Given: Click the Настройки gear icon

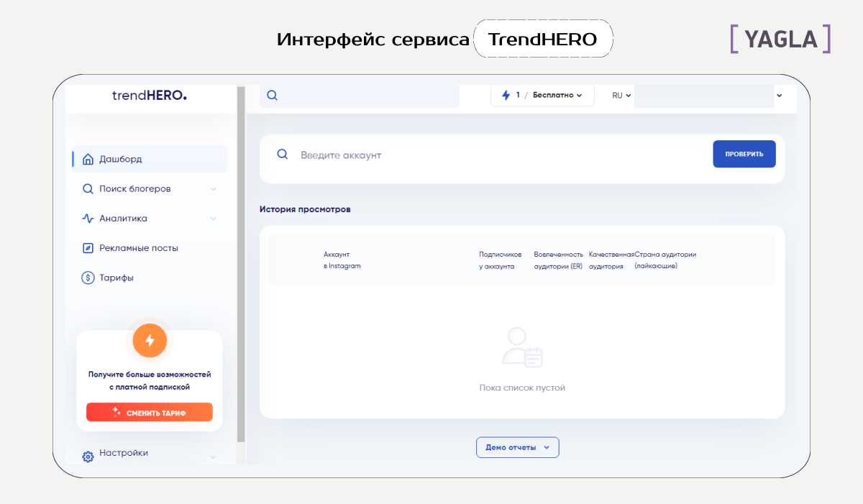Looking at the screenshot, I should coord(88,457).
